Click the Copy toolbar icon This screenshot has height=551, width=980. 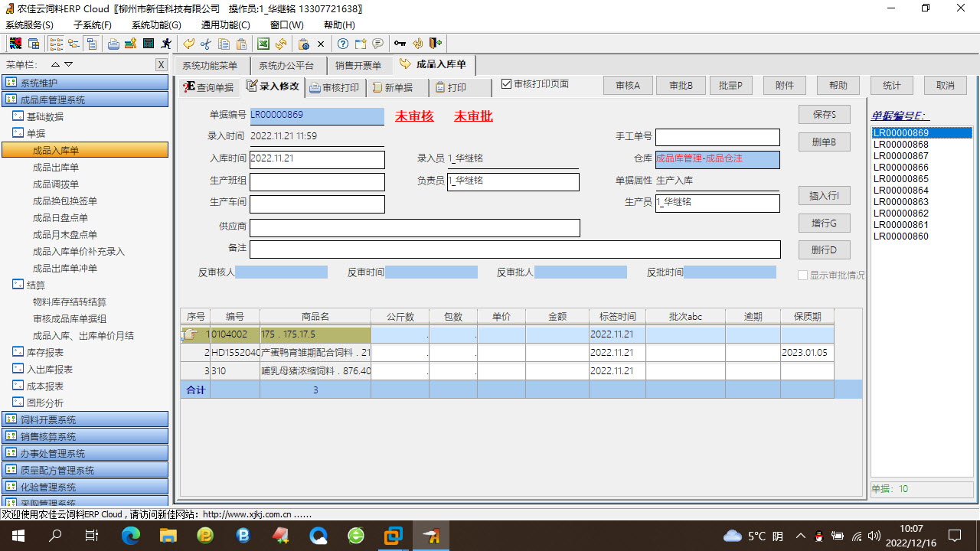[x=224, y=44]
